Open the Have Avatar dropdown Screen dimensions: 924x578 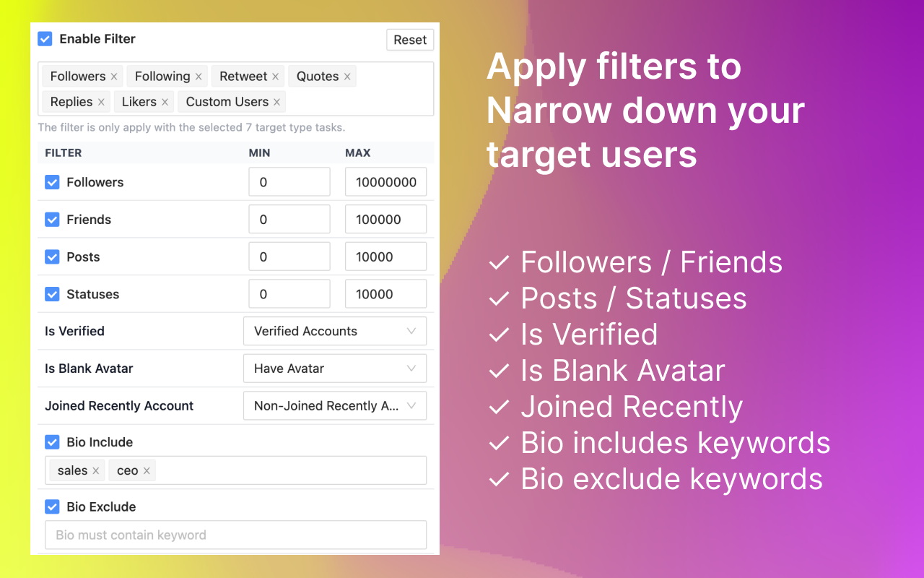334,368
